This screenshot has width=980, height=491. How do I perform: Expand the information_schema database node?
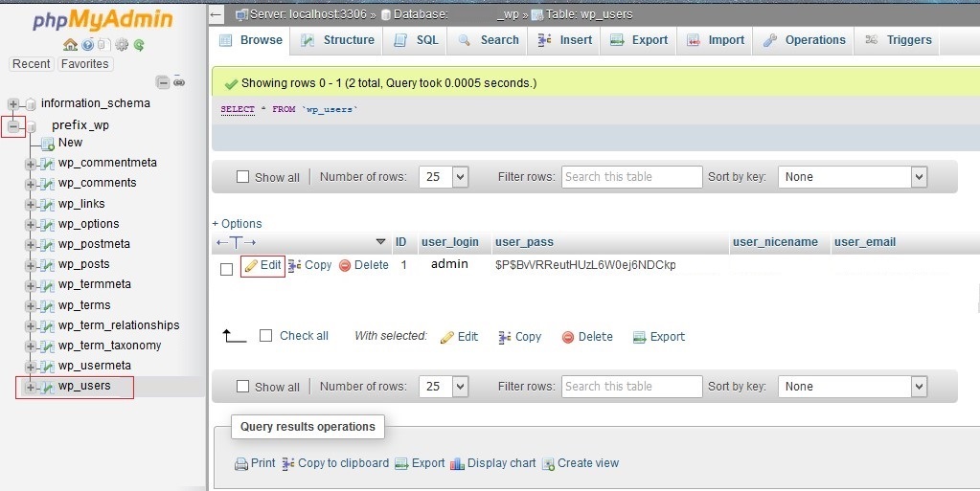coord(13,104)
